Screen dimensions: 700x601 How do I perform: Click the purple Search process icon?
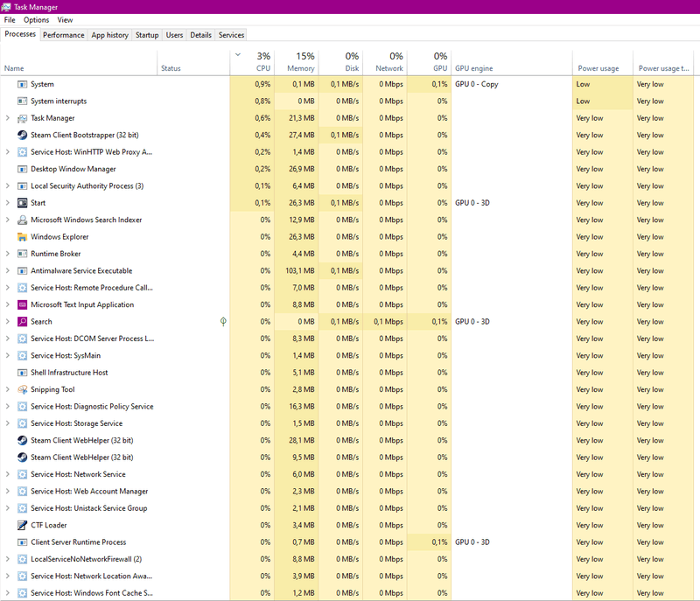click(x=23, y=322)
